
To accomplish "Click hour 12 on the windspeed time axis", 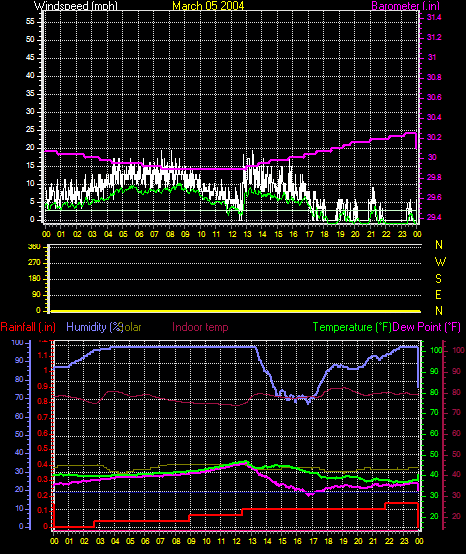I will (x=232, y=234).
